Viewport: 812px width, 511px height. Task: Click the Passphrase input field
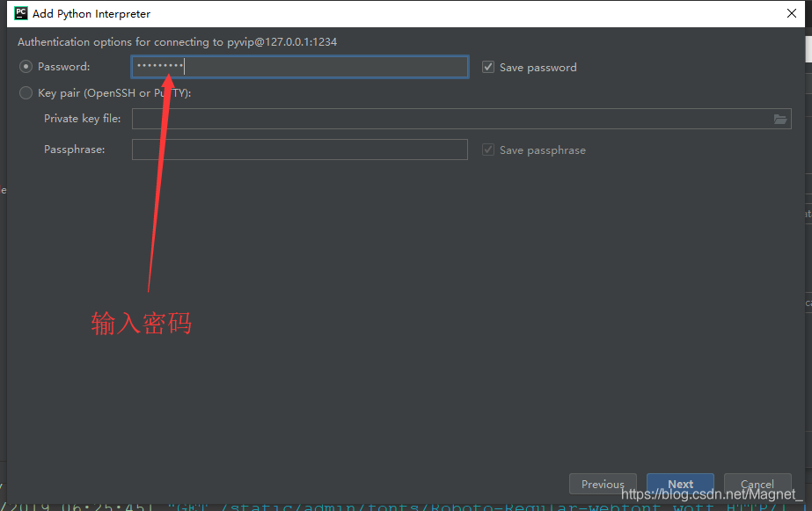[x=300, y=150]
